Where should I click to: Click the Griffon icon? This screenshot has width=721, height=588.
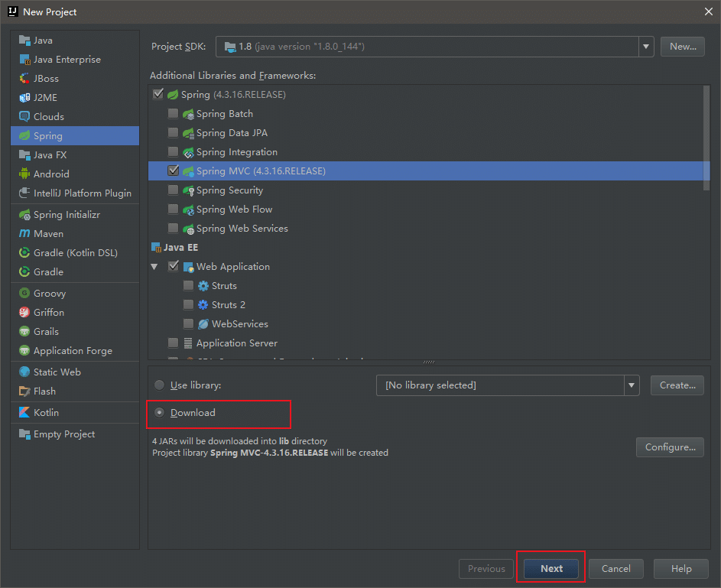click(x=24, y=313)
